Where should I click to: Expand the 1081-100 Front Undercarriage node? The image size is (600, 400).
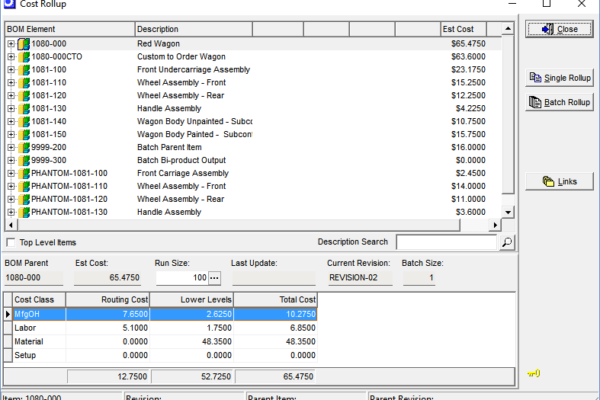click(x=11, y=70)
